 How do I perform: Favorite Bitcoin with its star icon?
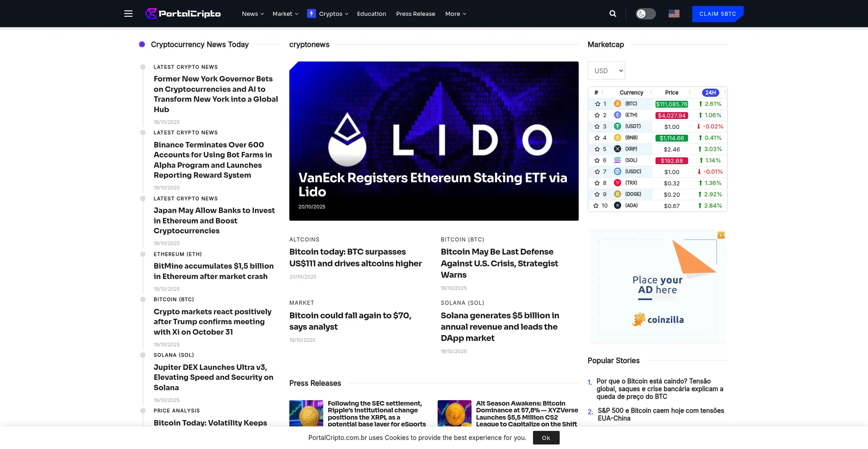[x=597, y=104]
